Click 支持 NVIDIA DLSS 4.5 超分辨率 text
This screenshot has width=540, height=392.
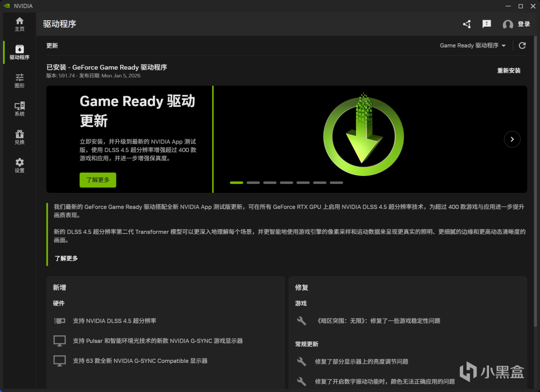114,321
